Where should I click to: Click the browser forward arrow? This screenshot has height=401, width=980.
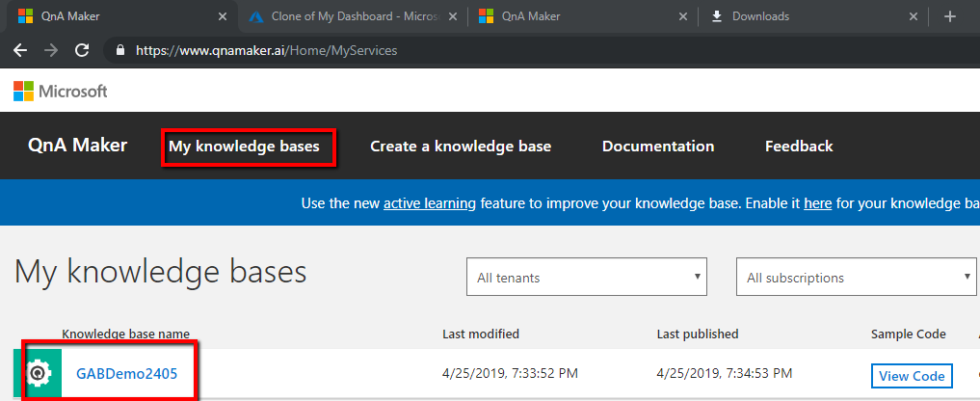coord(51,51)
